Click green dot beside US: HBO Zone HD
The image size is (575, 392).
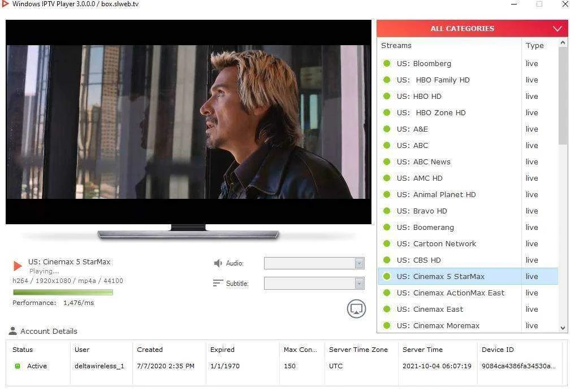coord(387,112)
